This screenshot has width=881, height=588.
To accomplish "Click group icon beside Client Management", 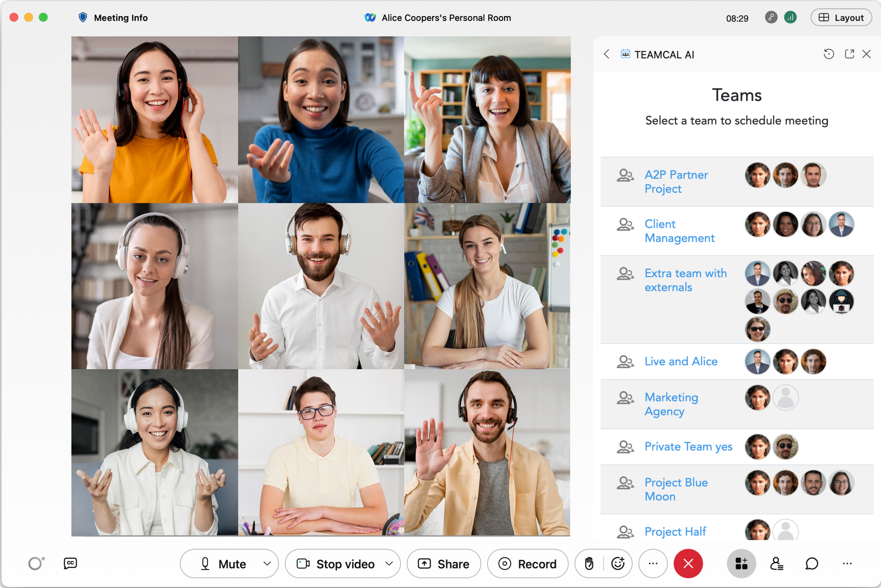I will point(625,224).
